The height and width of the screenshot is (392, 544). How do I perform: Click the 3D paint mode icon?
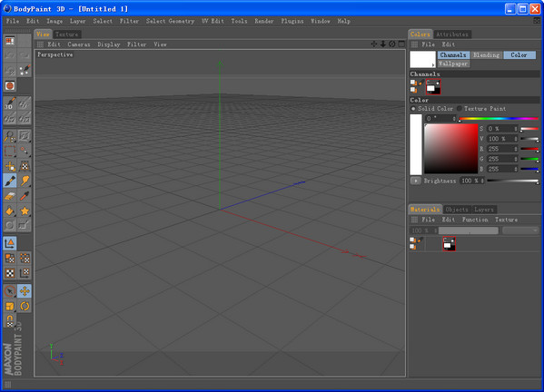[x=10, y=103]
